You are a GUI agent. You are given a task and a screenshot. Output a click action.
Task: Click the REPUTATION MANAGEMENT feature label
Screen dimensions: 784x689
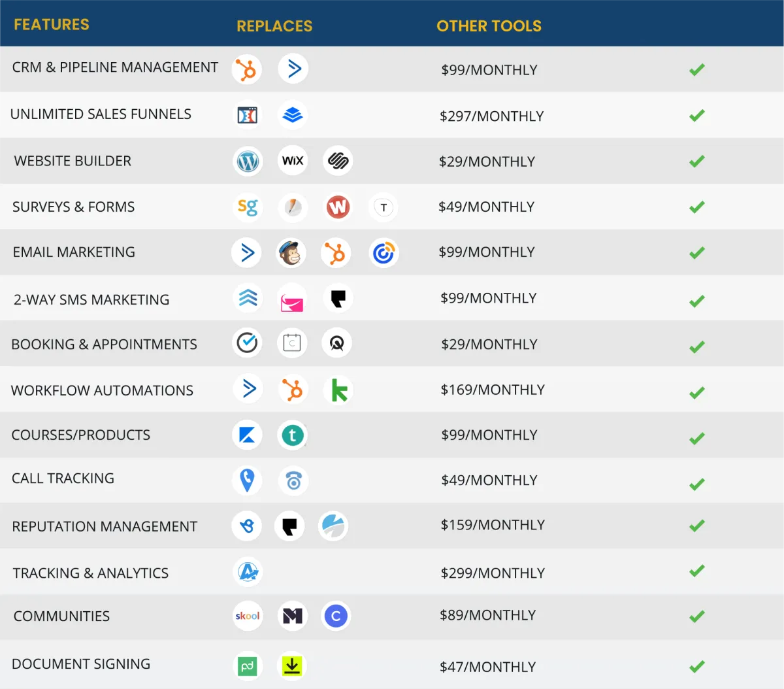105,526
